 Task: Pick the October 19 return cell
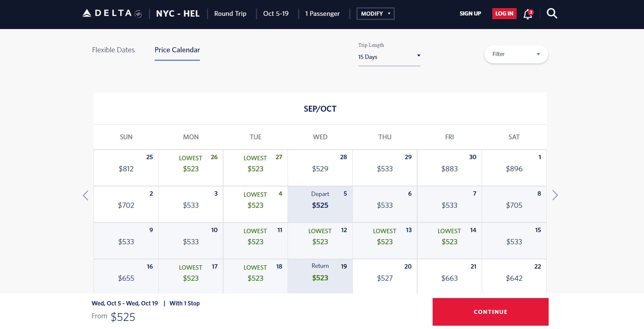[x=320, y=277]
